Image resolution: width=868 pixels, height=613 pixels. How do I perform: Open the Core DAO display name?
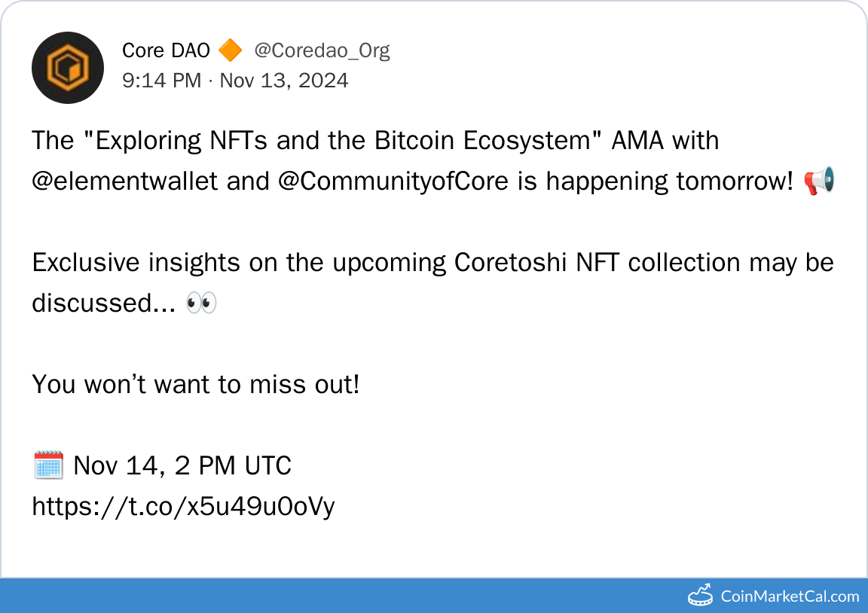166,50
